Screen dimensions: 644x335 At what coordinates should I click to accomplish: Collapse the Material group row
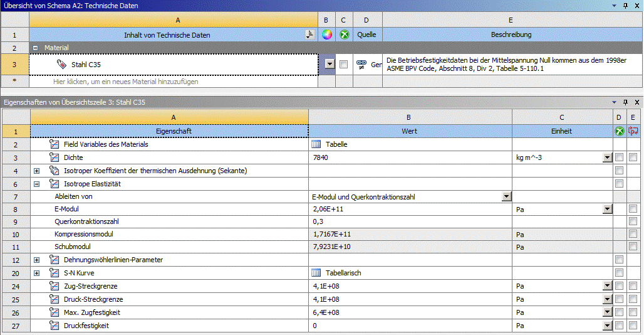click(x=35, y=48)
